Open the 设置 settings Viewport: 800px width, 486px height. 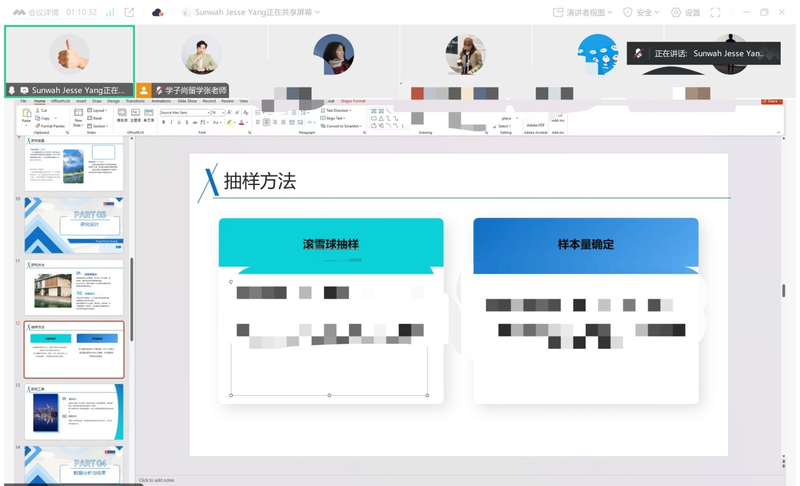pos(685,12)
